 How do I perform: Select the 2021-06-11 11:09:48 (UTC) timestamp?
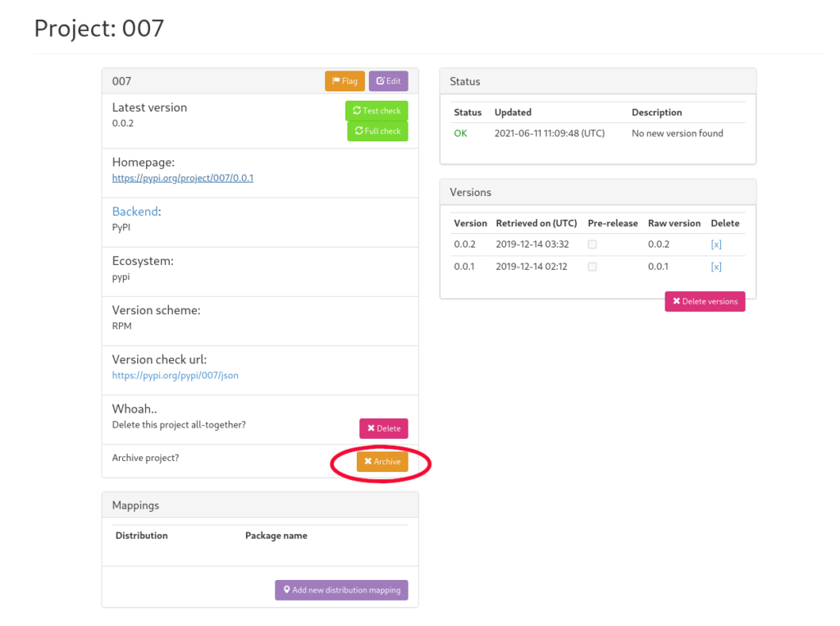pyautogui.click(x=550, y=134)
